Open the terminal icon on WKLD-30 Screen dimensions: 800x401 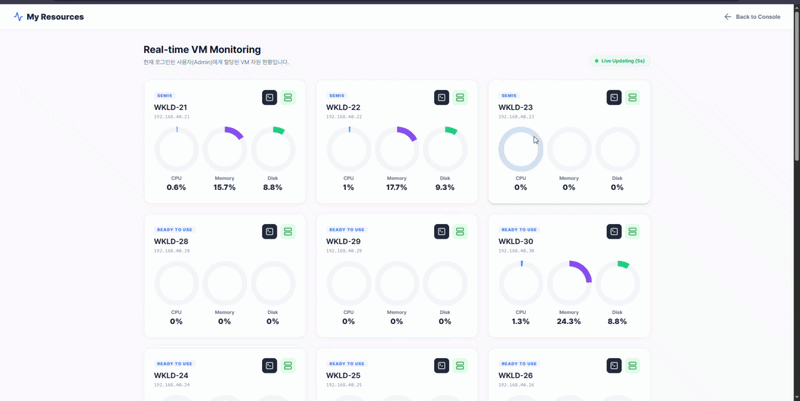pyautogui.click(x=614, y=232)
